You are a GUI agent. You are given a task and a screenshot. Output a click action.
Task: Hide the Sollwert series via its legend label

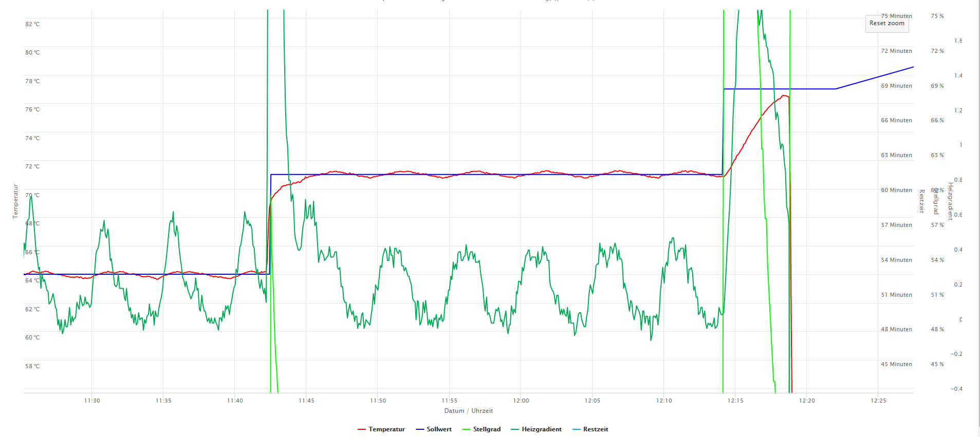point(439,429)
